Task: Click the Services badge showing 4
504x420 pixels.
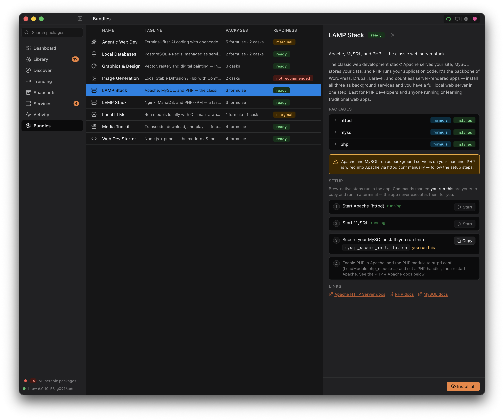Action: click(76, 103)
